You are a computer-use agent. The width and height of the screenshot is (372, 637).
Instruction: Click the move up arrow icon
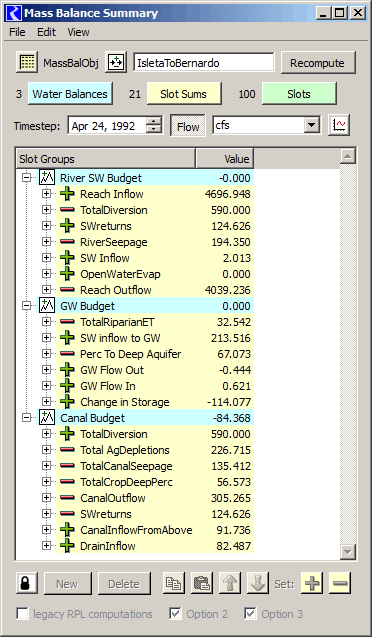tap(229, 583)
